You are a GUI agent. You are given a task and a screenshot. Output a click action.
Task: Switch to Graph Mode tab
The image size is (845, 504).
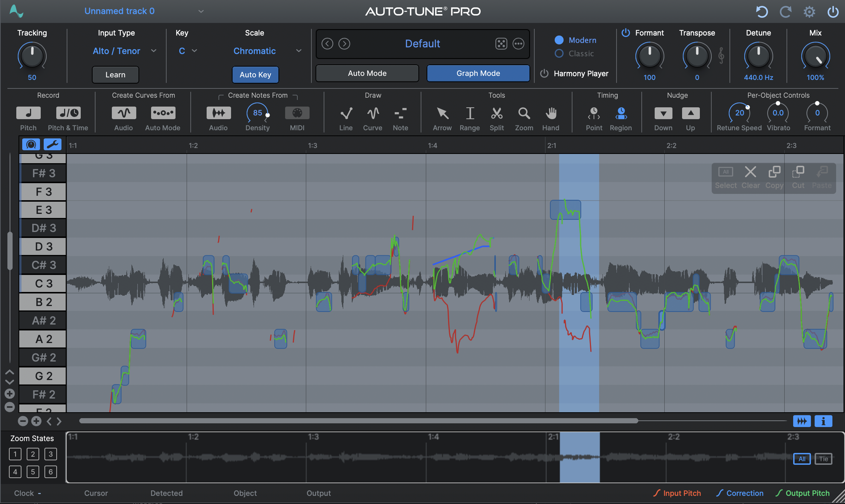point(478,73)
